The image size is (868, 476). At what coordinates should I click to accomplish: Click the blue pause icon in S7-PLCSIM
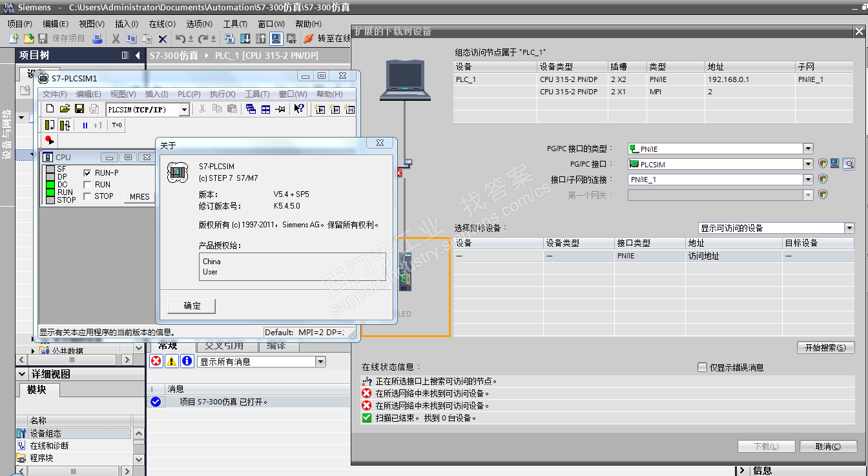click(x=85, y=125)
